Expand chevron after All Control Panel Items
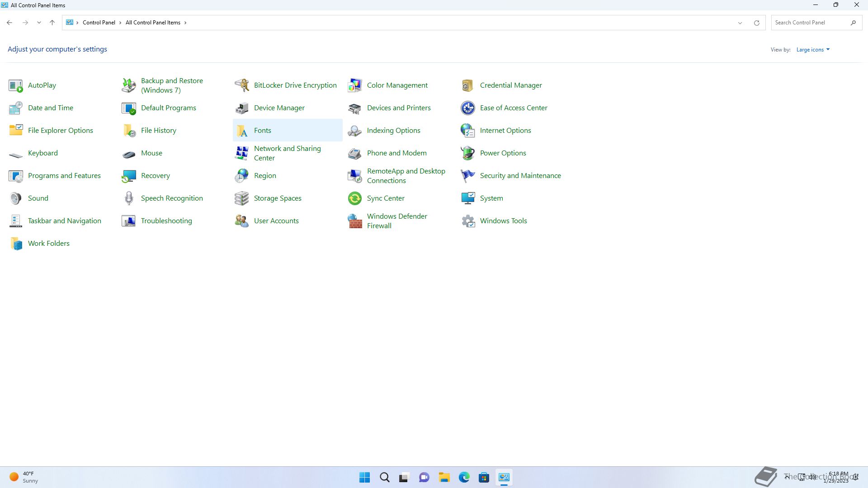Viewport: 868px width, 488px height. (185, 23)
